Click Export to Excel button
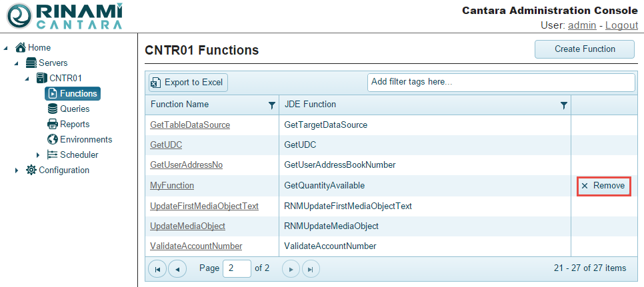 [x=187, y=83]
